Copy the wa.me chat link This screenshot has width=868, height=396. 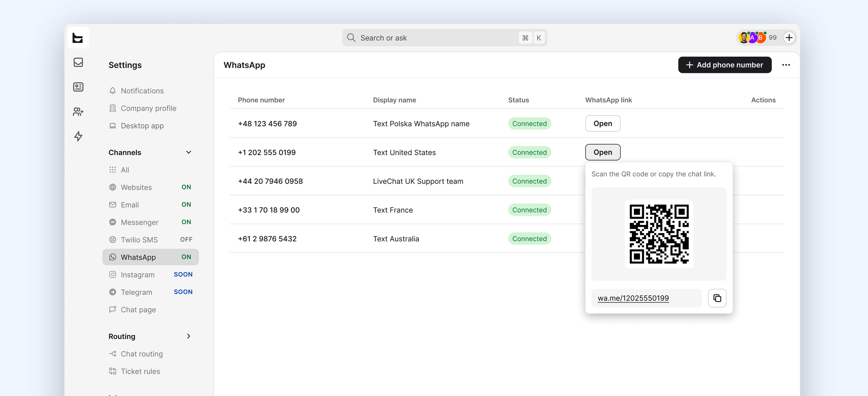point(717,298)
